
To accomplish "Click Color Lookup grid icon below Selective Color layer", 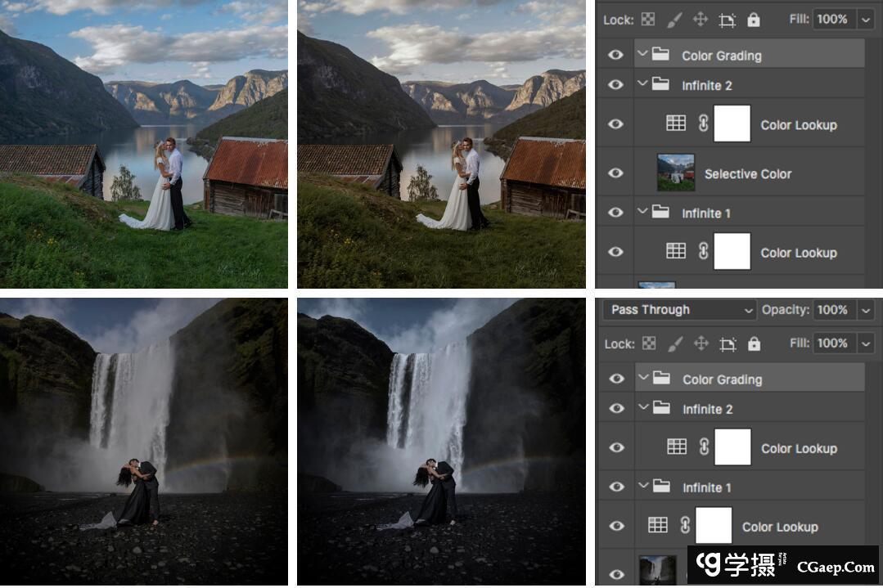I will (x=676, y=252).
